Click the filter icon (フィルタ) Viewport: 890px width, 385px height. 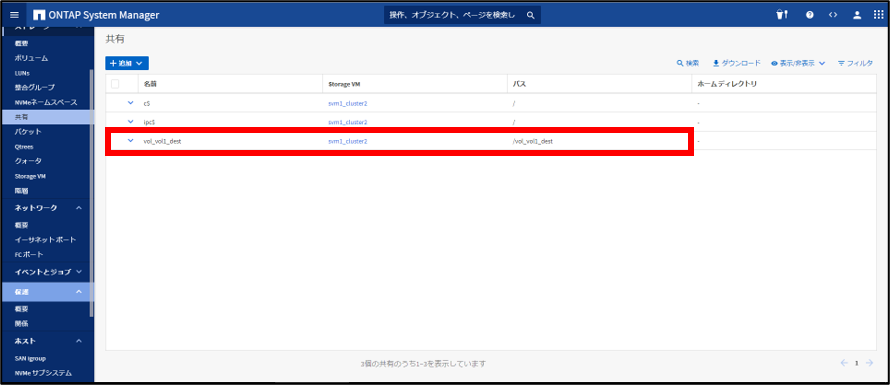pyautogui.click(x=855, y=63)
